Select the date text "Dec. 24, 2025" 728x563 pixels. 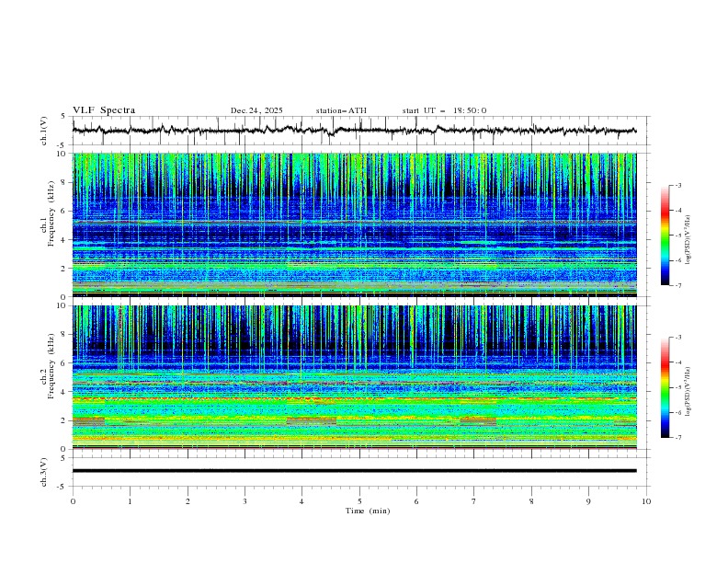tap(256, 110)
